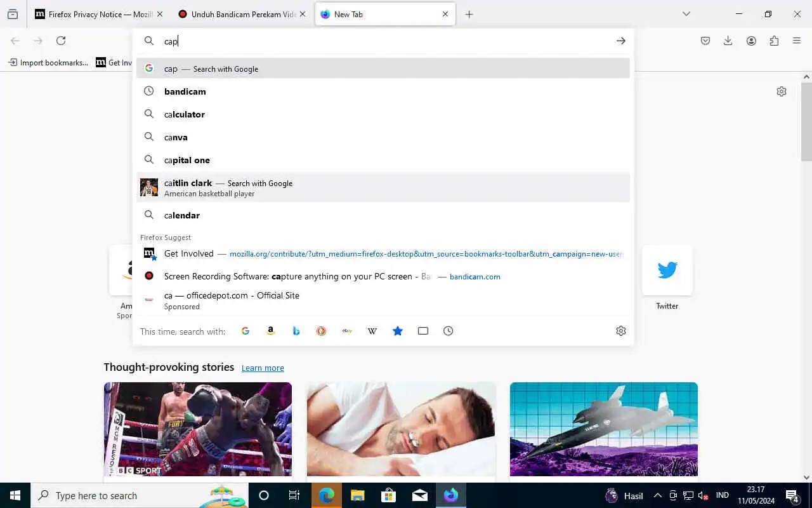812x508 pixels.
Task: Open the Save to Pocket icon
Action: [705, 41]
